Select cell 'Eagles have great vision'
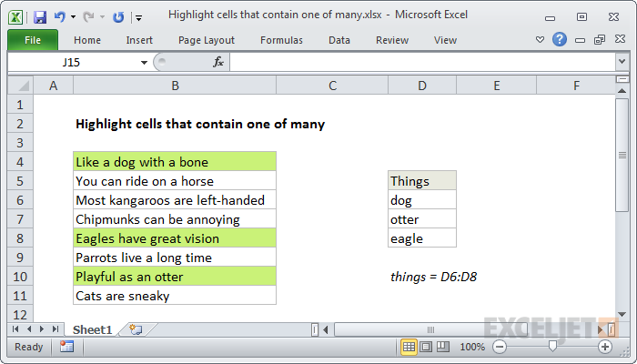 (x=175, y=238)
